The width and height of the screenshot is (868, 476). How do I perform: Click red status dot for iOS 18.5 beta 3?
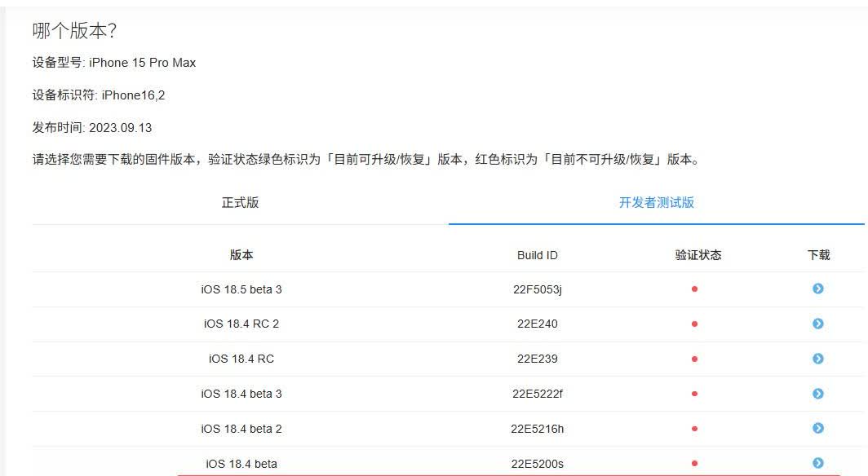coord(694,289)
